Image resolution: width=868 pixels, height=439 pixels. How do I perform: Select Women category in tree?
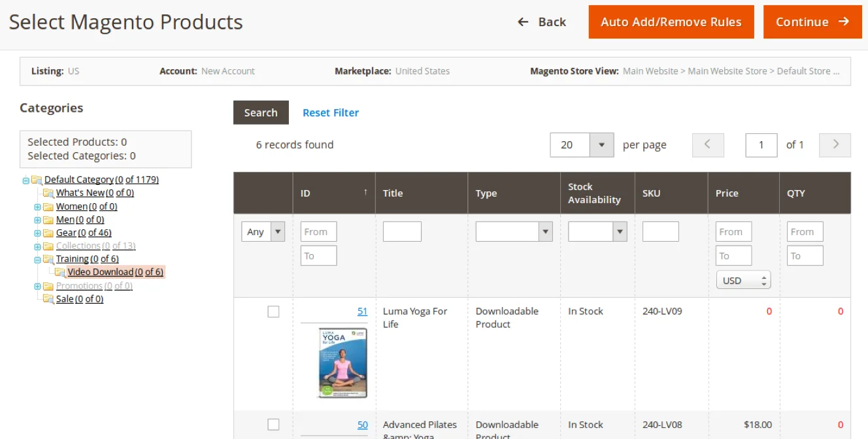tap(86, 206)
